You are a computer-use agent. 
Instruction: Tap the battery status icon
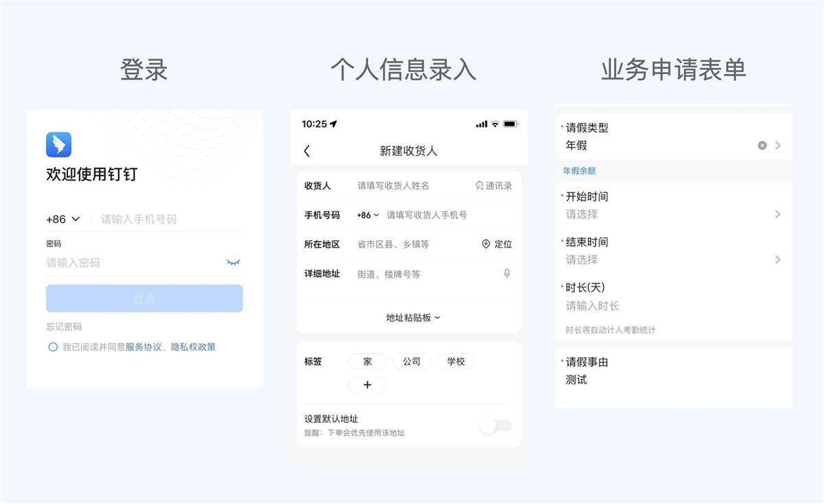click(511, 124)
